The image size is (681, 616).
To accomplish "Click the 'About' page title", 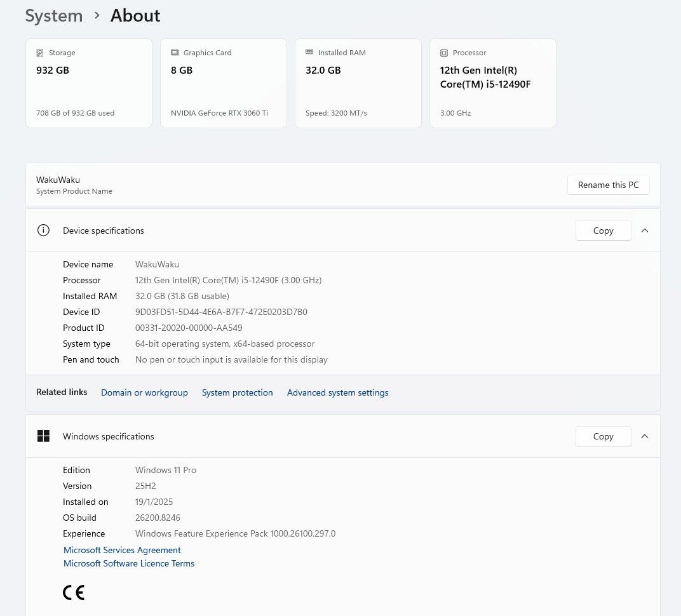I will [135, 16].
